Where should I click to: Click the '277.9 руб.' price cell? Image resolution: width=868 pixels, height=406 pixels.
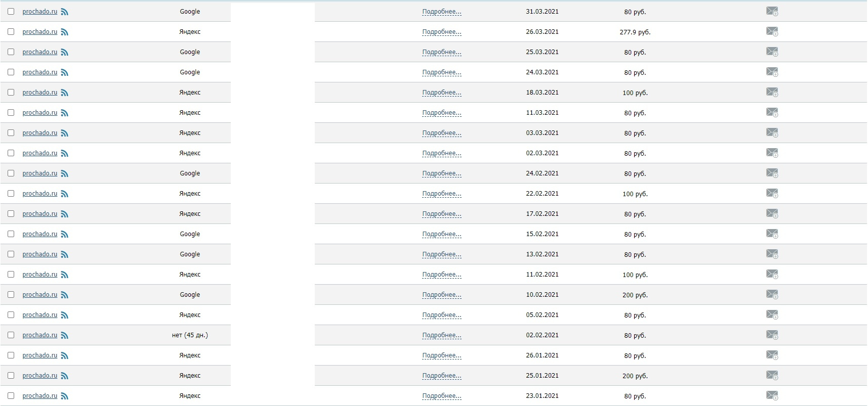coord(635,32)
